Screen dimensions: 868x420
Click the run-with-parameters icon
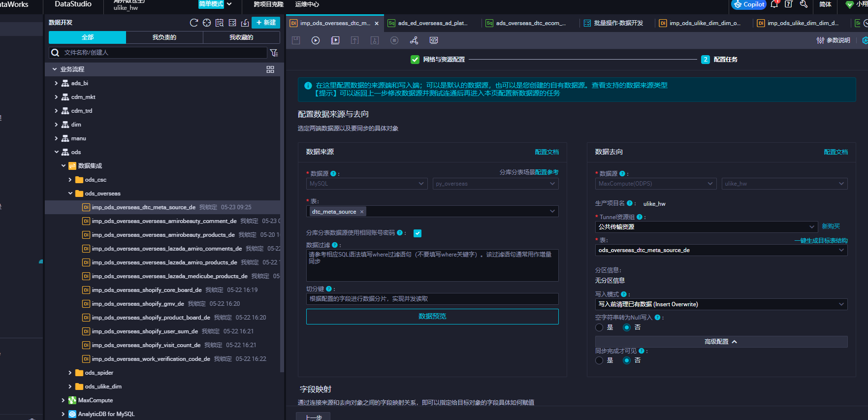click(x=335, y=40)
